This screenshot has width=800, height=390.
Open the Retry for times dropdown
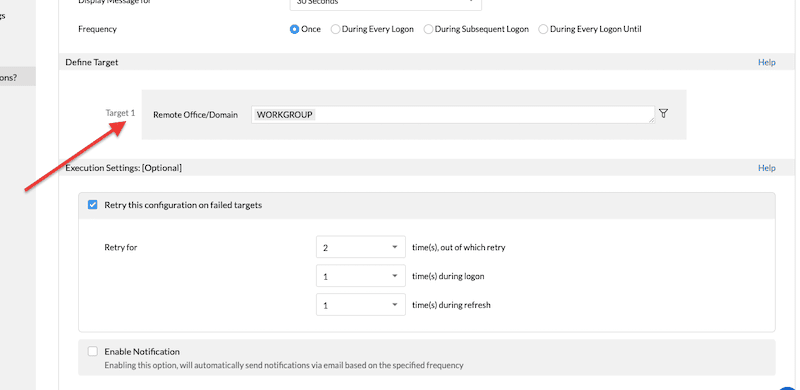tap(361, 248)
